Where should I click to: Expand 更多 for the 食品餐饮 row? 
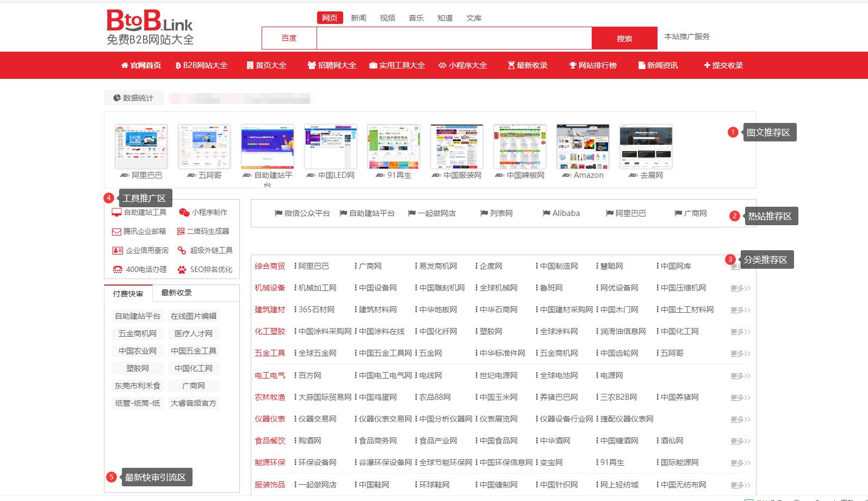point(740,441)
